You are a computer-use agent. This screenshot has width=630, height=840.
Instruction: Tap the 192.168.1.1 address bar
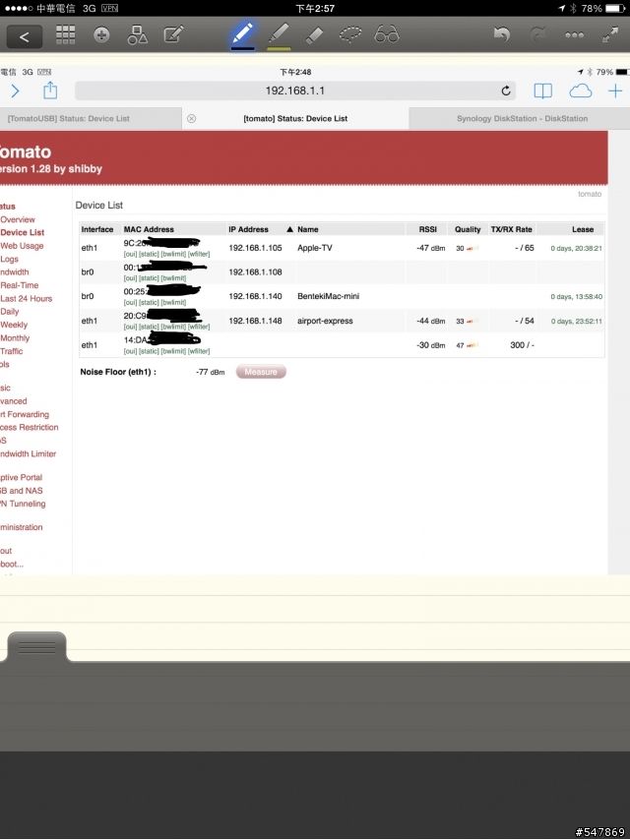tap(295, 90)
